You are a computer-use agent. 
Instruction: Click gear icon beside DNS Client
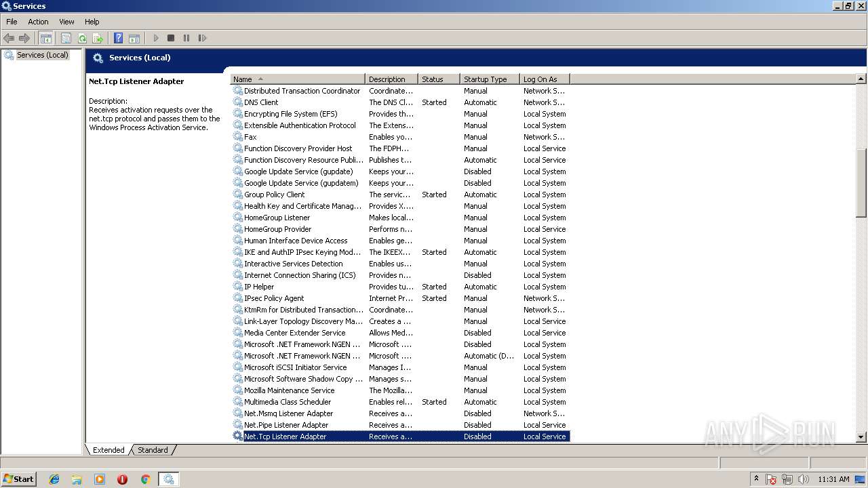[237, 102]
